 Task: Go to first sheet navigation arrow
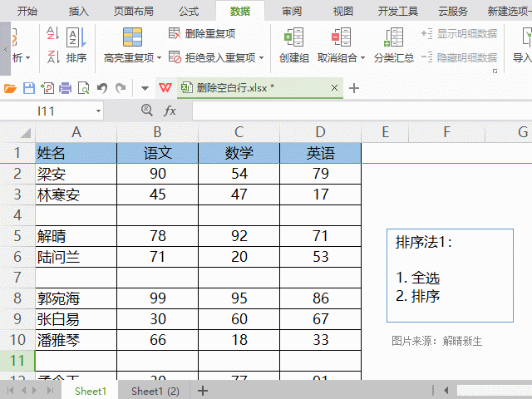click(x=10, y=391)
